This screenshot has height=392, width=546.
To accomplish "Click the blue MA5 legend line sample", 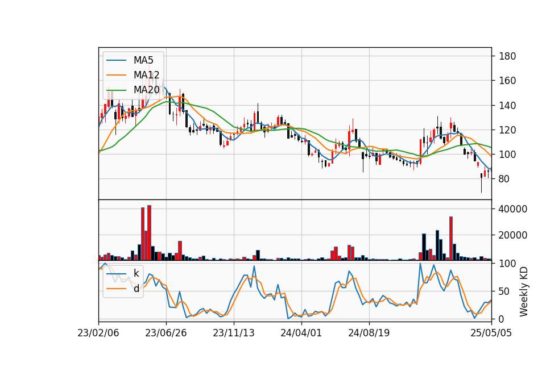I will [116, 60].
